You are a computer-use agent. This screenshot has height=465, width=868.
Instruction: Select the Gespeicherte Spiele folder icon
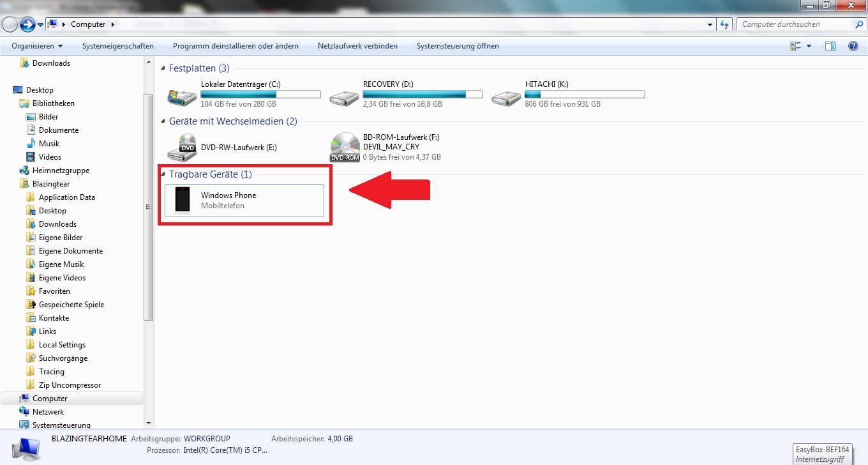tap(31, 305)
